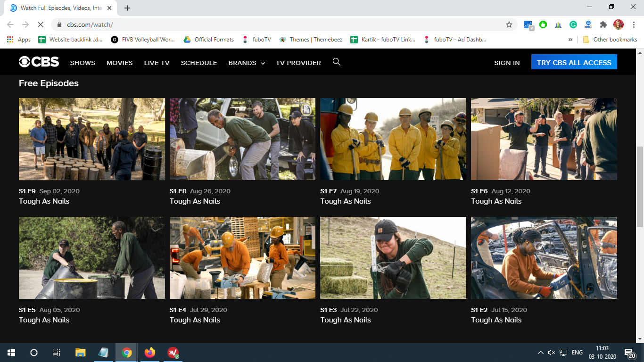Open the Chrome extensions puzzle icon
The height and width of the screenshot is (362, 644).
click(603, 25)
